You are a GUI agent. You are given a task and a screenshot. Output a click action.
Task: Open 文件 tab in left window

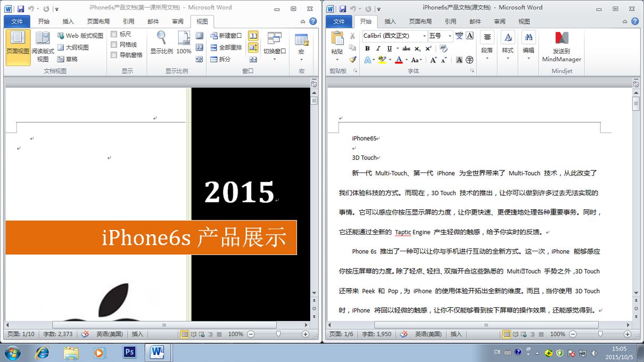(x=18, y=21)
